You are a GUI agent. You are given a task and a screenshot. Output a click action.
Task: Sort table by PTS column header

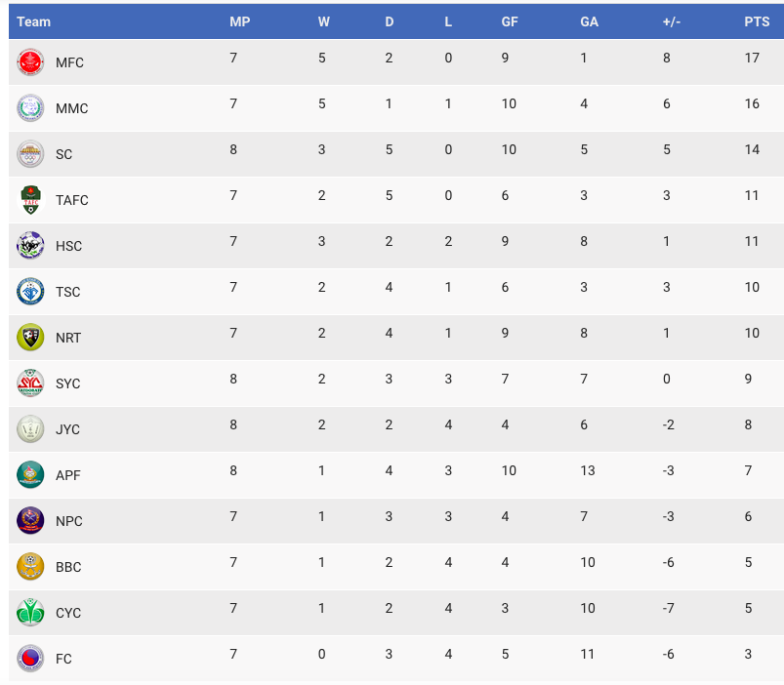pos(757,22)
